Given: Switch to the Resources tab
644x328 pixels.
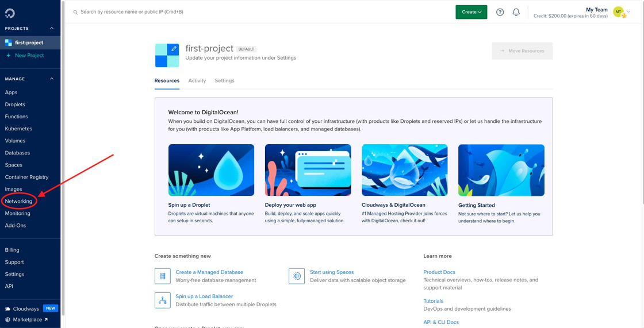Looking at the screenshot, I should [x=167, y=81].
